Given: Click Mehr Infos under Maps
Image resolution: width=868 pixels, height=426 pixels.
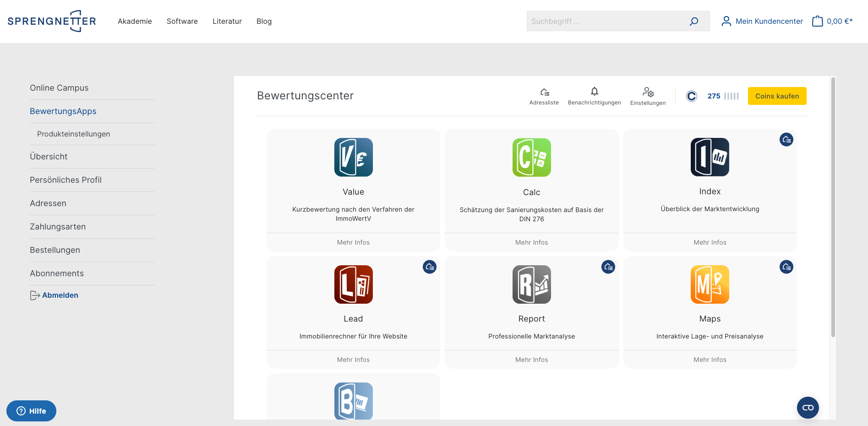Looking at the screenshot, I should point(710,360).
